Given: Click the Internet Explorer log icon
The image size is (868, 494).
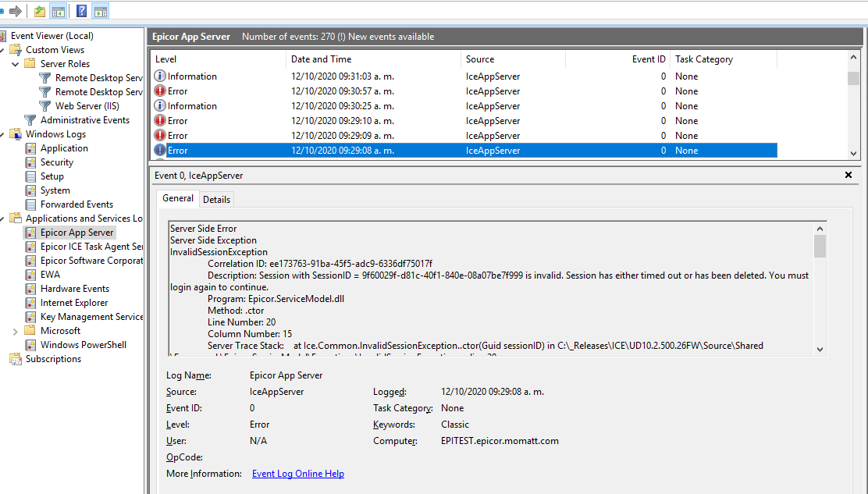Looking at the screenshot, I should coord(30,303).
